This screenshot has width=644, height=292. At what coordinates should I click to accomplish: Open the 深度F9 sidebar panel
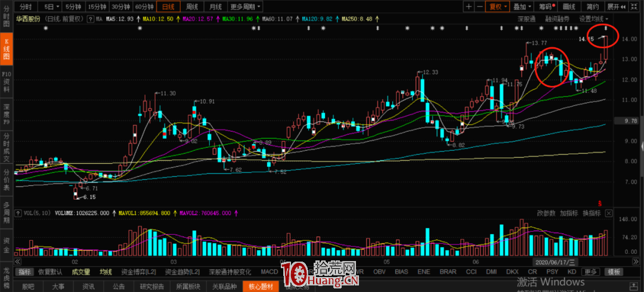(x=6, y=114)
